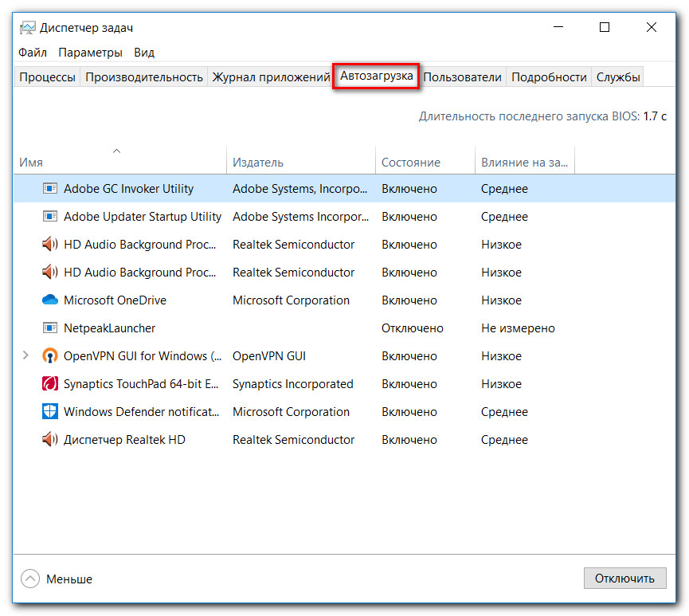Switch to the Службы tab
The width and height of the screenshot is (689, 616).
click(618, 77)
